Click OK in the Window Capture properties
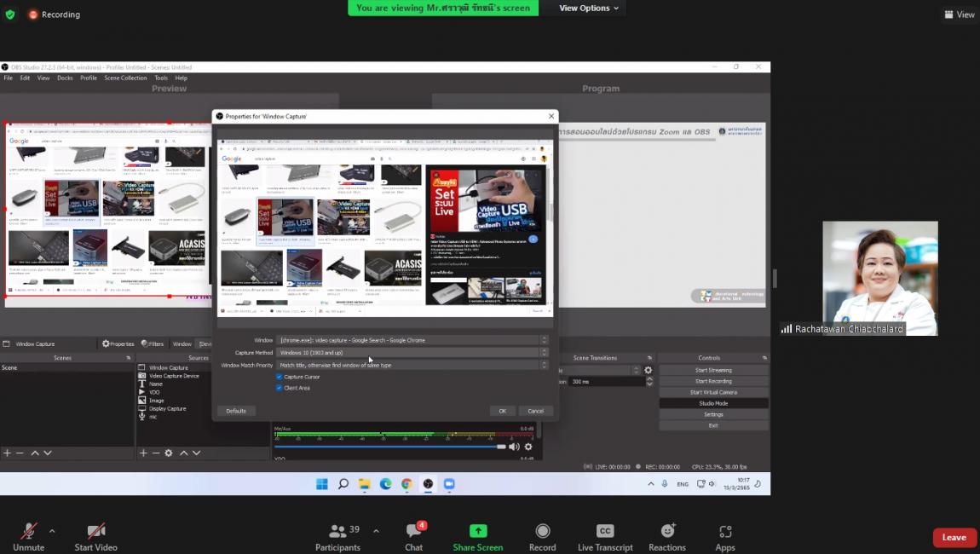The height and width of the screenshot is (554, 980). (503, 411)
